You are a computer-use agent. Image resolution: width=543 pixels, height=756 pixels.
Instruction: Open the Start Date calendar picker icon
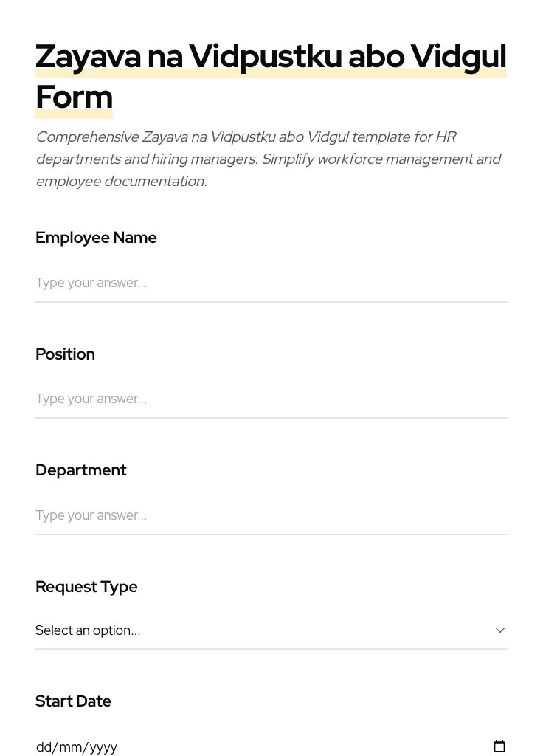(499, 746)
